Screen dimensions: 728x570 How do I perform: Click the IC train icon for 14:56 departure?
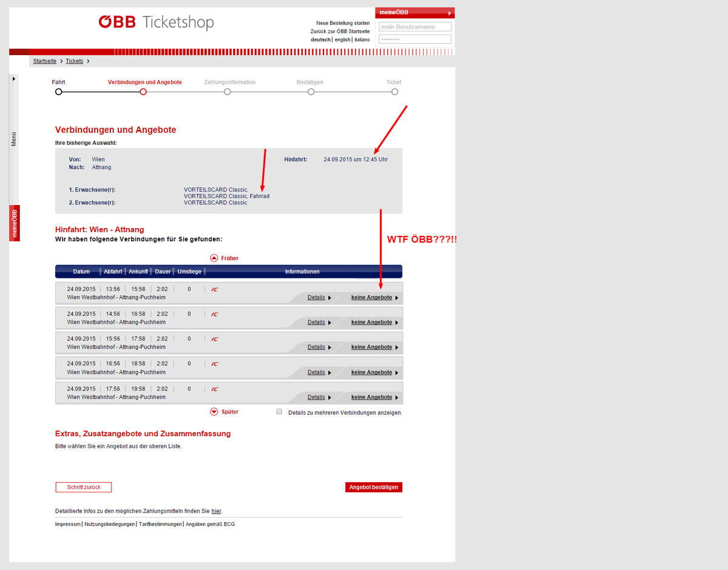click(x=214, y=314)
